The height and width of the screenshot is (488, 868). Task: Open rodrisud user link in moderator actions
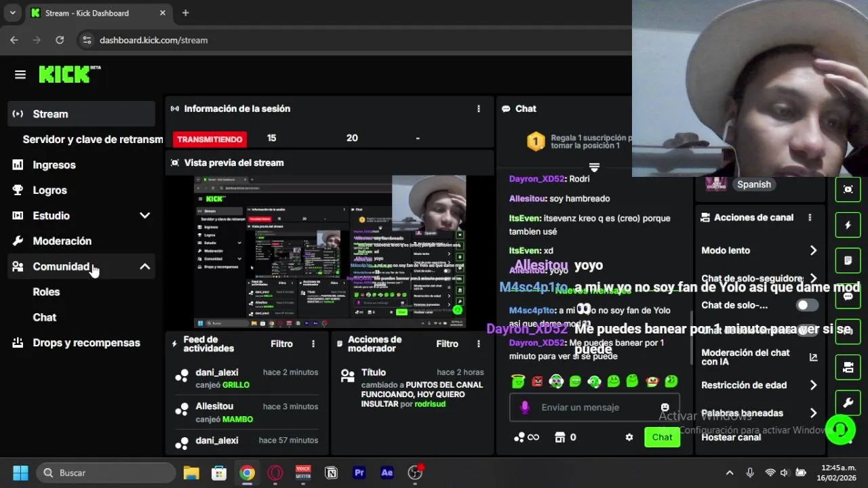click(x=430, y=403)
